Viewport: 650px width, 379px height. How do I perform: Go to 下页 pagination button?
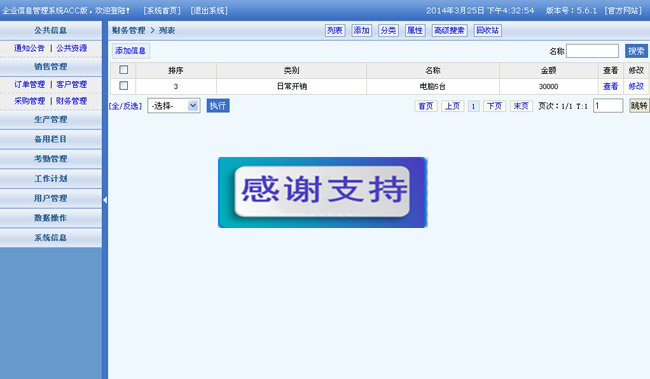coord(495,106)
